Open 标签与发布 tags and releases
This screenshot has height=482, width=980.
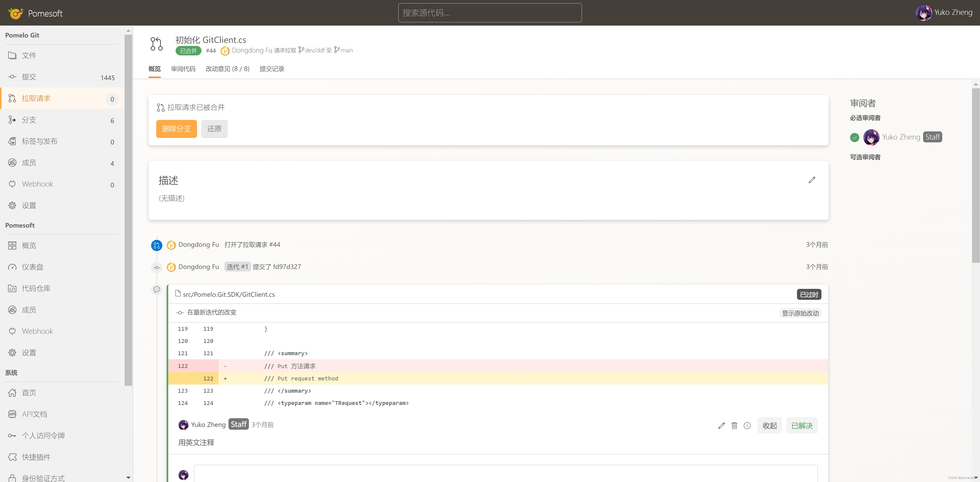(x=40, y=141)
